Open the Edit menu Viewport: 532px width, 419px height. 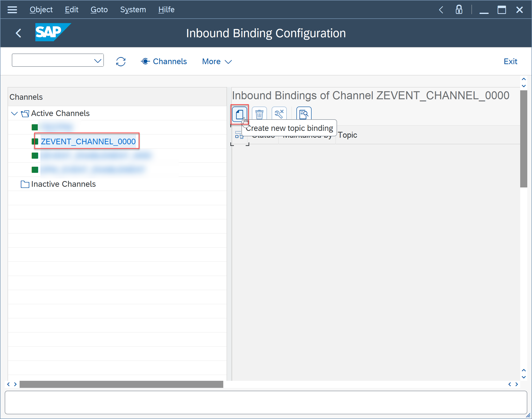(72, 10)
